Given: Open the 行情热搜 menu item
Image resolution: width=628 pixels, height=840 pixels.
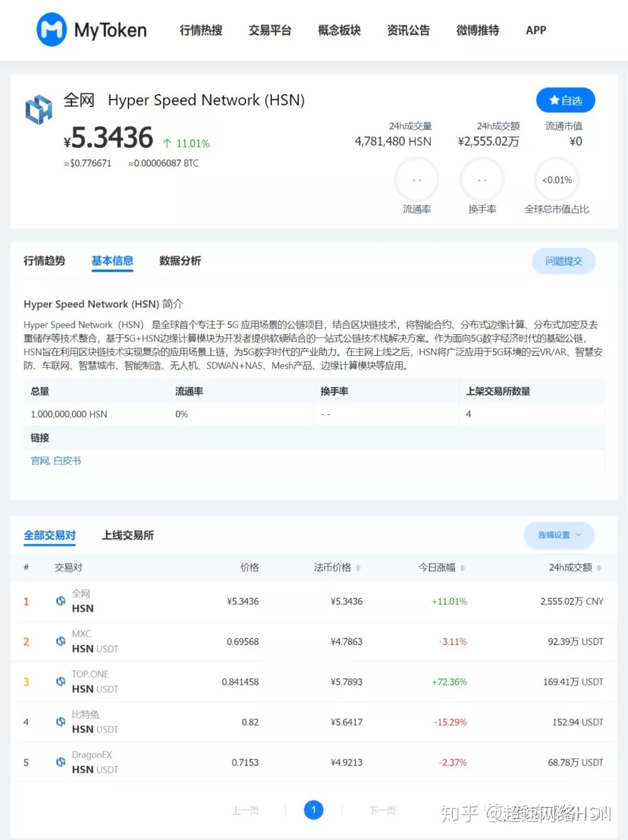Looking at the screenshot, I should [x=201, y=30].
